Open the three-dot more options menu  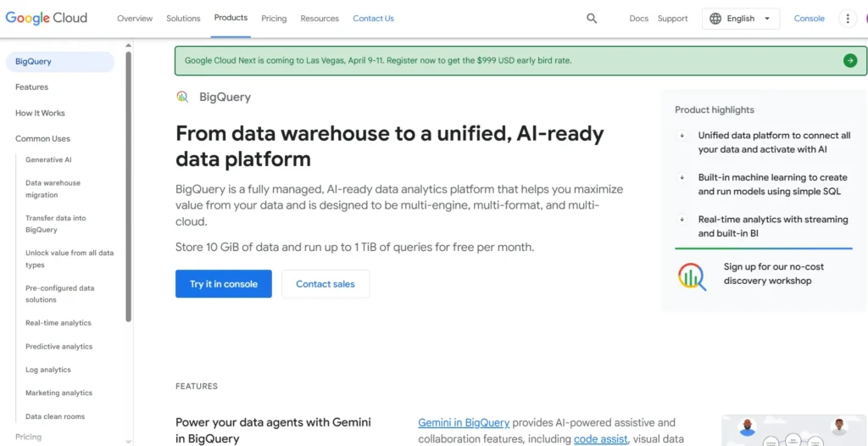848,19
